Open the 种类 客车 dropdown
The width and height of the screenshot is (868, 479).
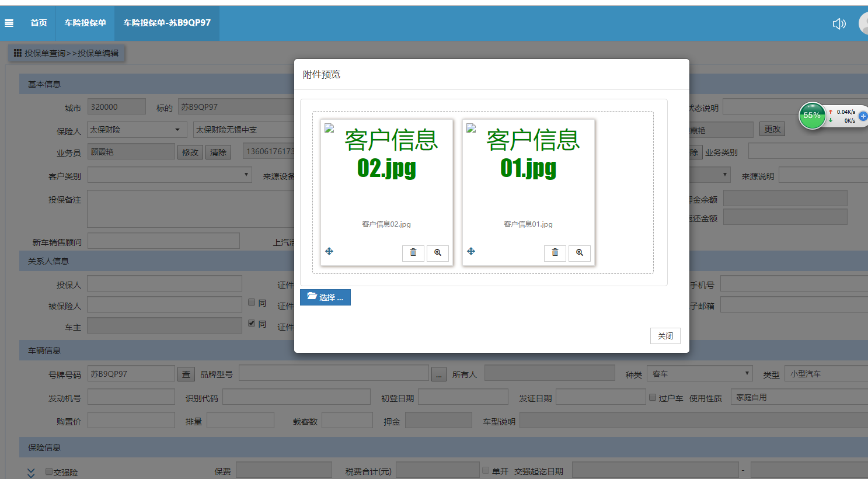699,373
